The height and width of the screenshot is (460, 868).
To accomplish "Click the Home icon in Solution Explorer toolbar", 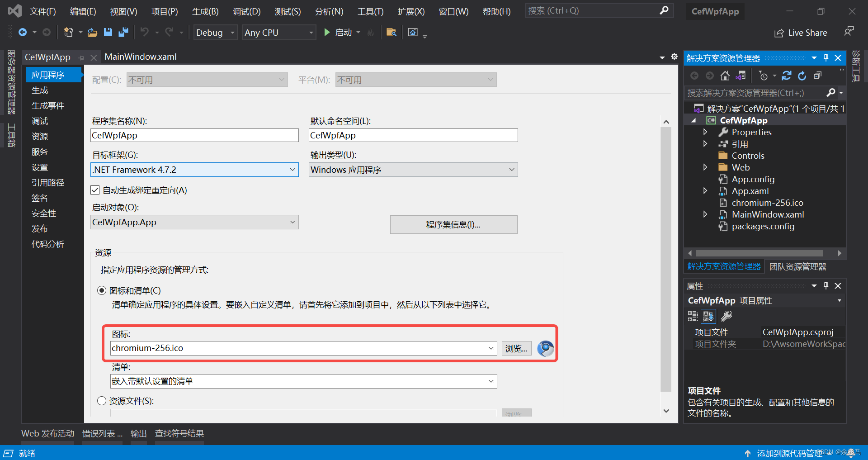I will 725,76.
